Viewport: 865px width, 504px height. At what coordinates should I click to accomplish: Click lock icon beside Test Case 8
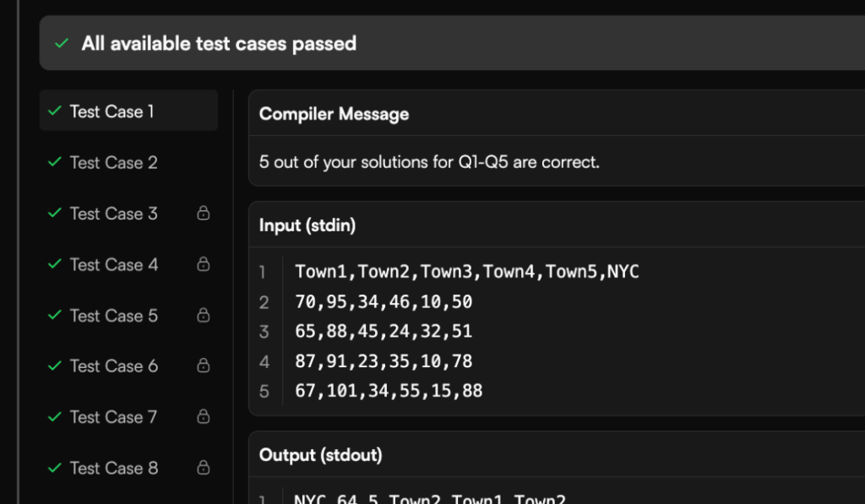pyautogui.click(x=203, y=468)
